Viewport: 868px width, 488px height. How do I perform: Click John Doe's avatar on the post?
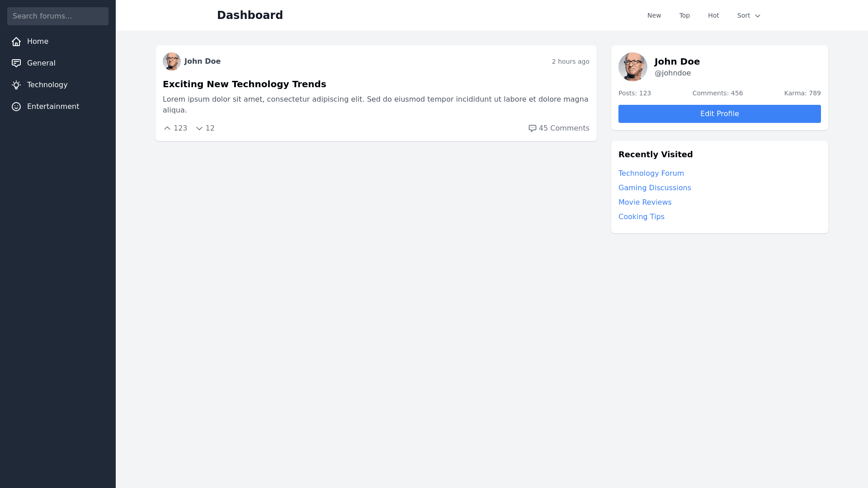click(172, 61)
